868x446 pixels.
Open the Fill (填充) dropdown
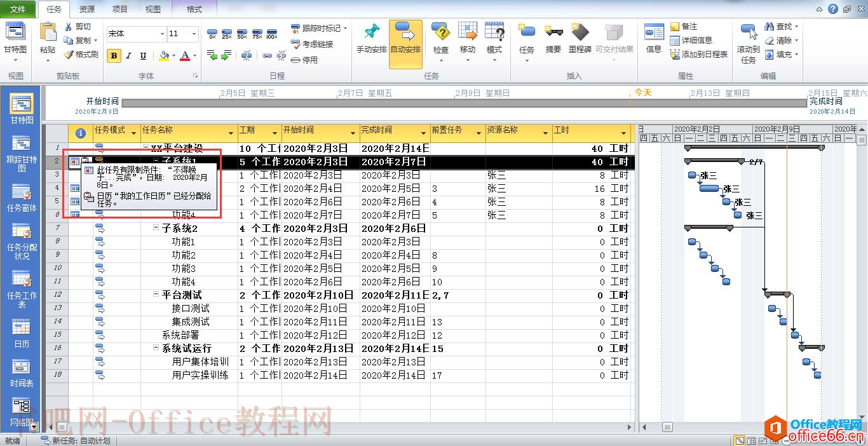point(796,55)
